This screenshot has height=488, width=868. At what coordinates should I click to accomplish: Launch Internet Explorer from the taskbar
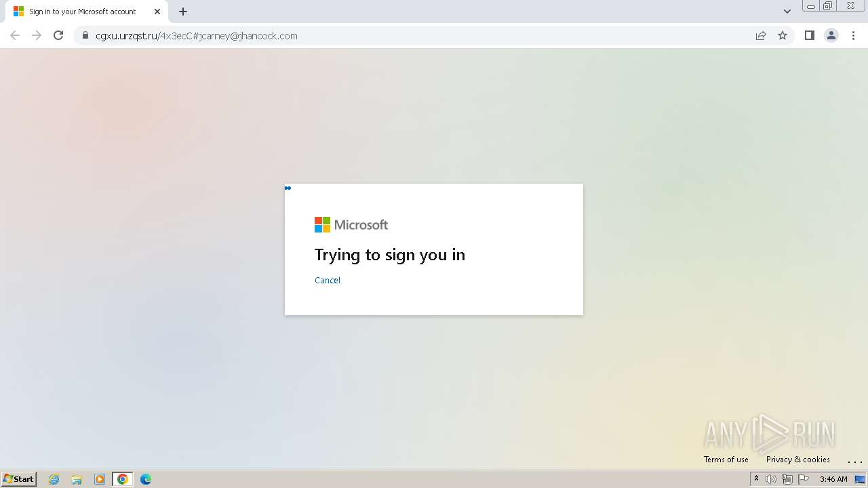pyautogui.click(x=54, y=479)
